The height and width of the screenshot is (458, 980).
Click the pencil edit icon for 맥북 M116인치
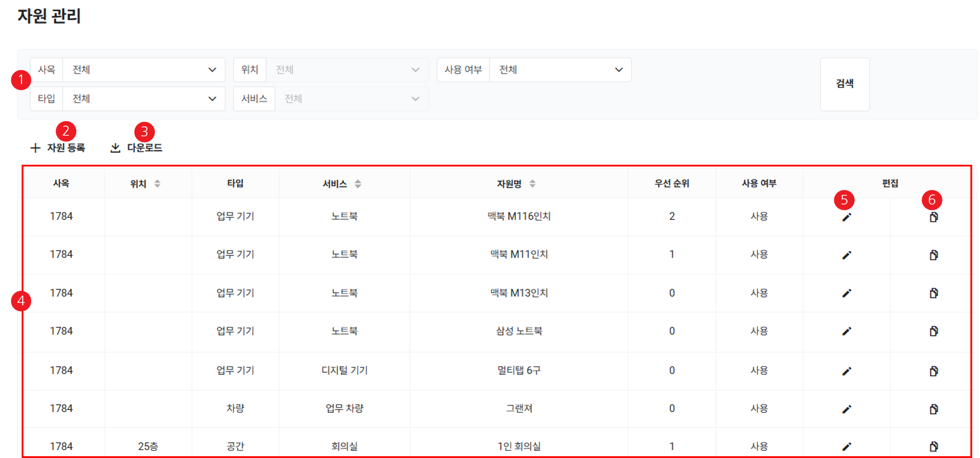(846, 217)
